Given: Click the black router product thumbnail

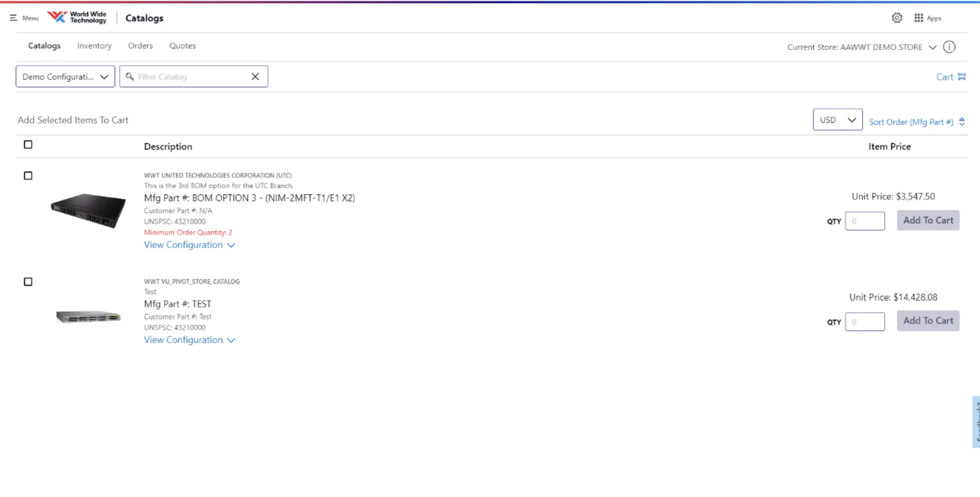Looking at the screenshot, I should [88, 210].
